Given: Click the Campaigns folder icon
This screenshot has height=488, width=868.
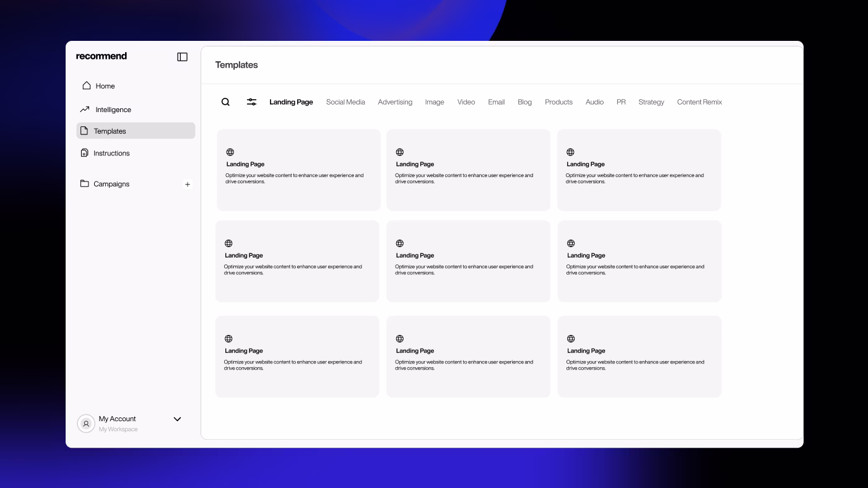Looking at the screenshot, I should click(x=85, y=184).
